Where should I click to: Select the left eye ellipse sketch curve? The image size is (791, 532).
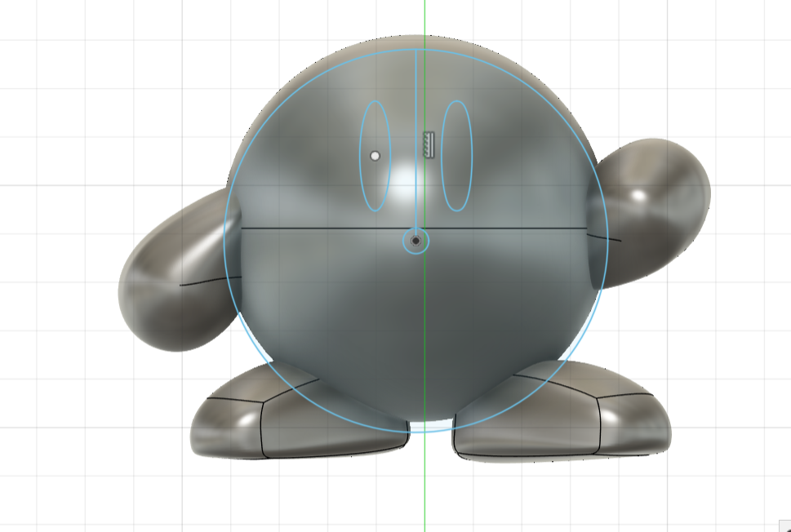[375, 156]
